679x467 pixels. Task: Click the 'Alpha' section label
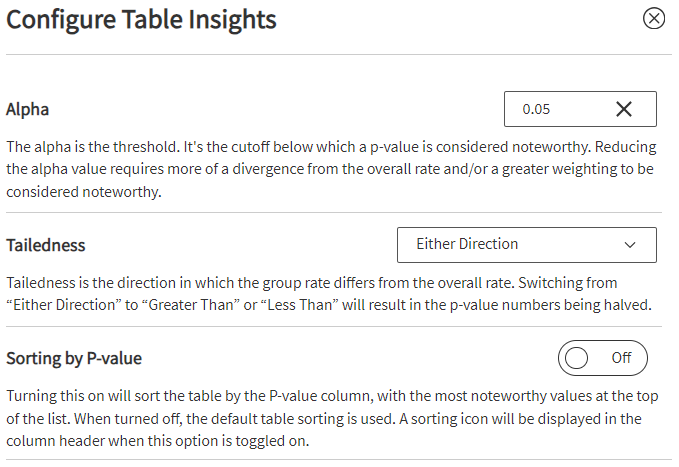(27, 109)
